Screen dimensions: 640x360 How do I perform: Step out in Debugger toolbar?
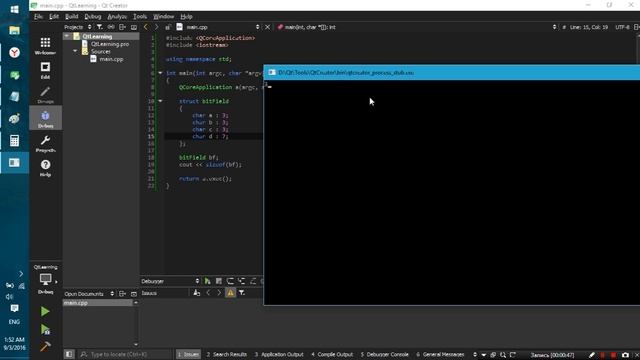[253, 281]
